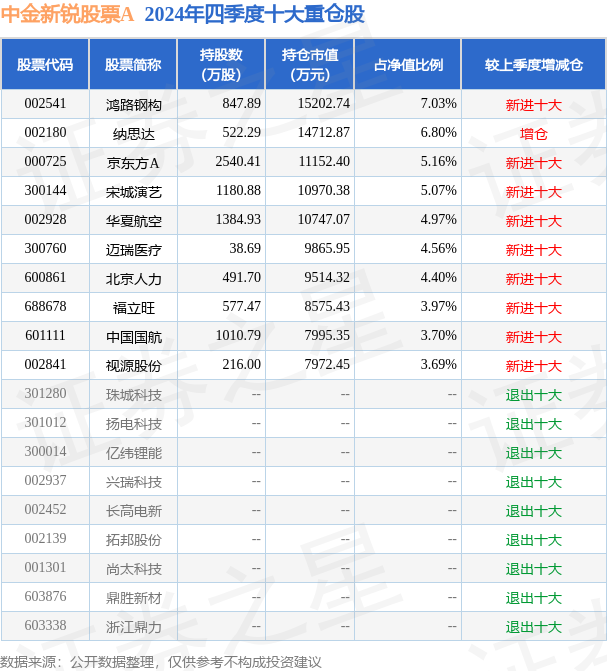Click 新进十大 in the 视源股份 row
The height and width of the screenshot is (671, 607).
(534, 366)
